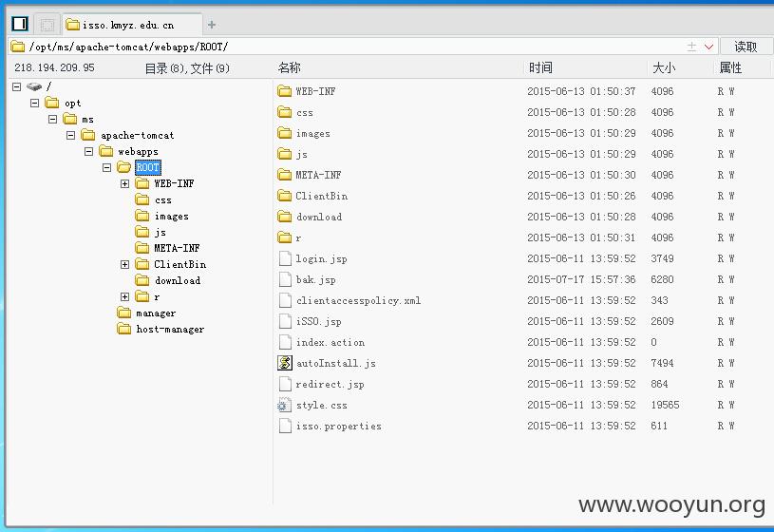Select the isso.properties file name
Viewport: 774px width, 532px height.
point(339,426)
